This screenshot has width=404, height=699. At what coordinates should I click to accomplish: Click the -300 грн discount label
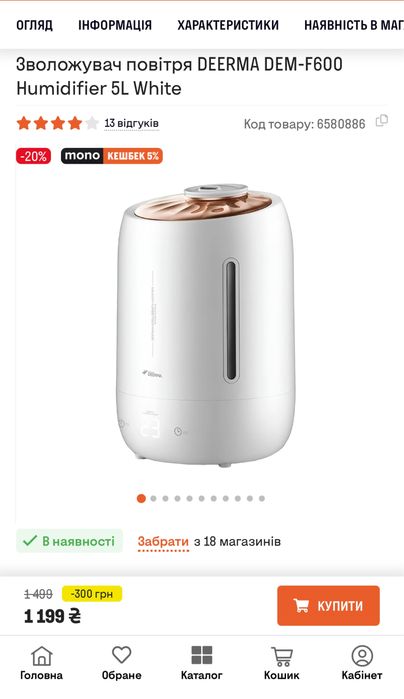pos(91,594)
